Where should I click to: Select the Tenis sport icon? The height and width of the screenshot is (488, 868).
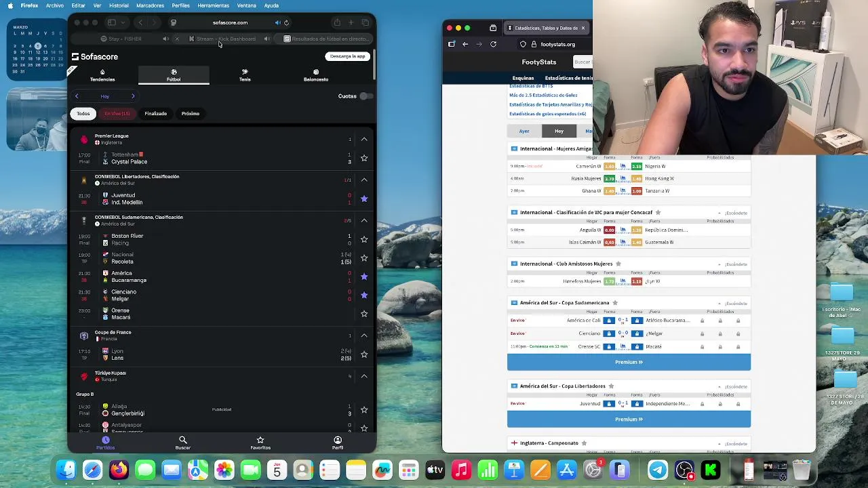[245, 75]
